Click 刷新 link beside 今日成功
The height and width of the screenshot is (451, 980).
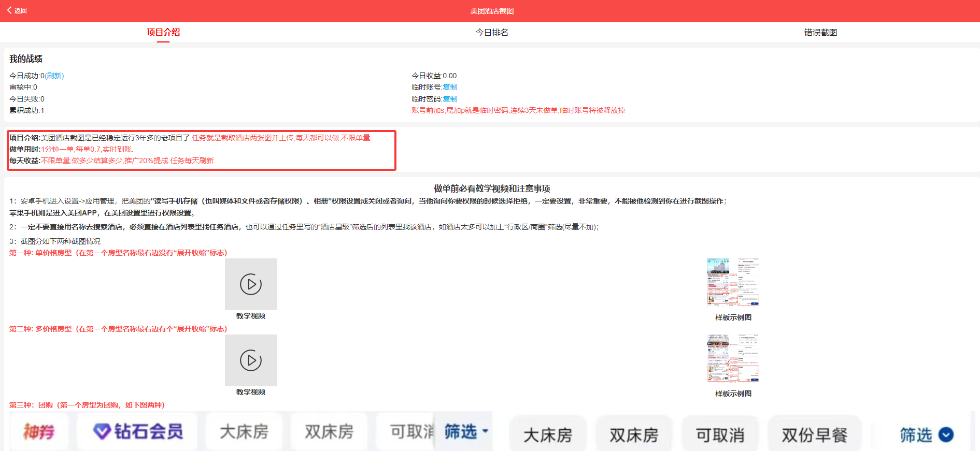point(54,76)
